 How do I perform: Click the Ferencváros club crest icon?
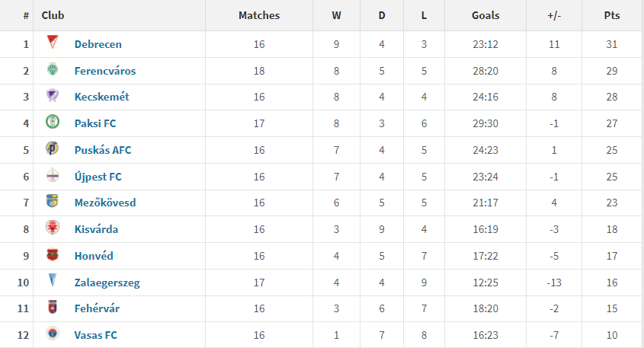click(x=53, y=69)
